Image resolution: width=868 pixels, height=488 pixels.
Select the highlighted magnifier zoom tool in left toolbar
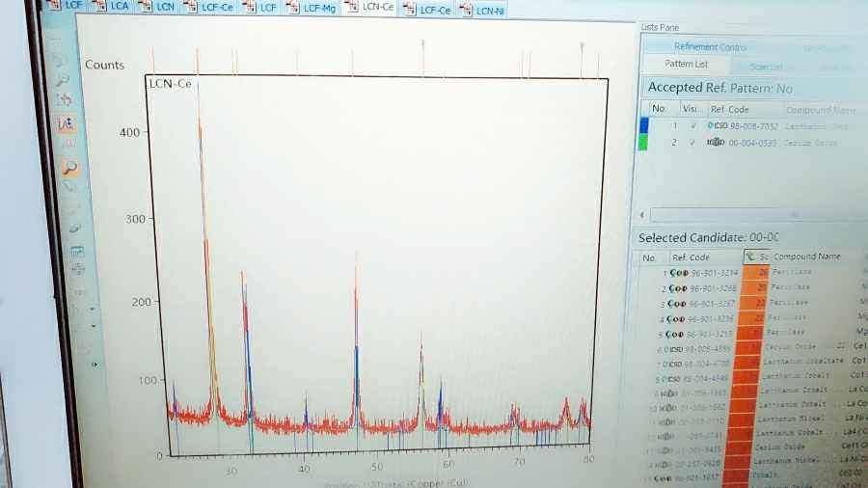point(69,167)
